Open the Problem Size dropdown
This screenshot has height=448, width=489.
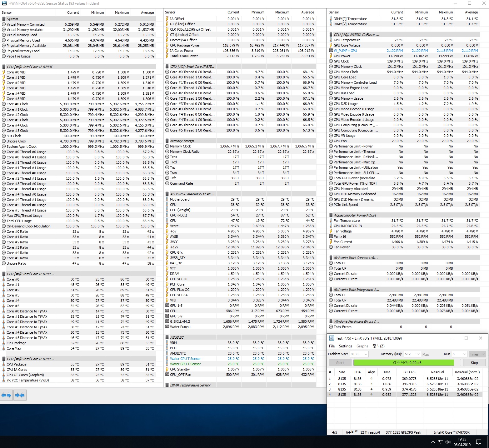(x=366, y=354)
